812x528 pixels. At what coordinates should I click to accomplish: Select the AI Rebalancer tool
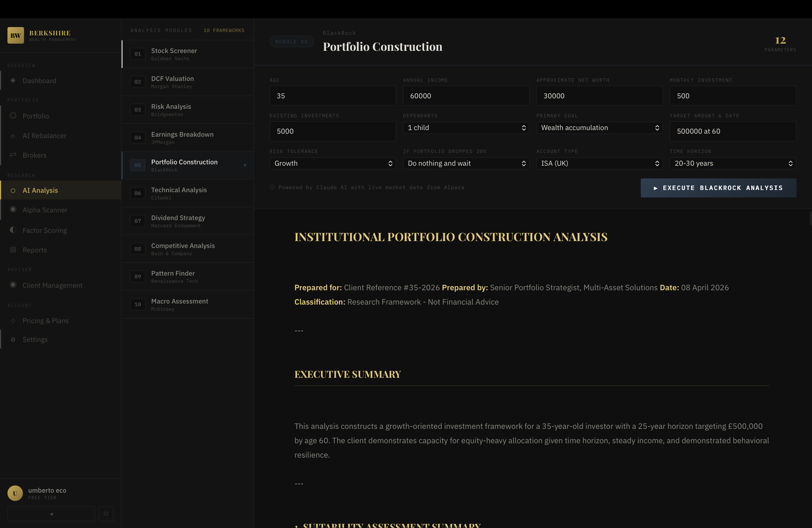click(44, 135)
